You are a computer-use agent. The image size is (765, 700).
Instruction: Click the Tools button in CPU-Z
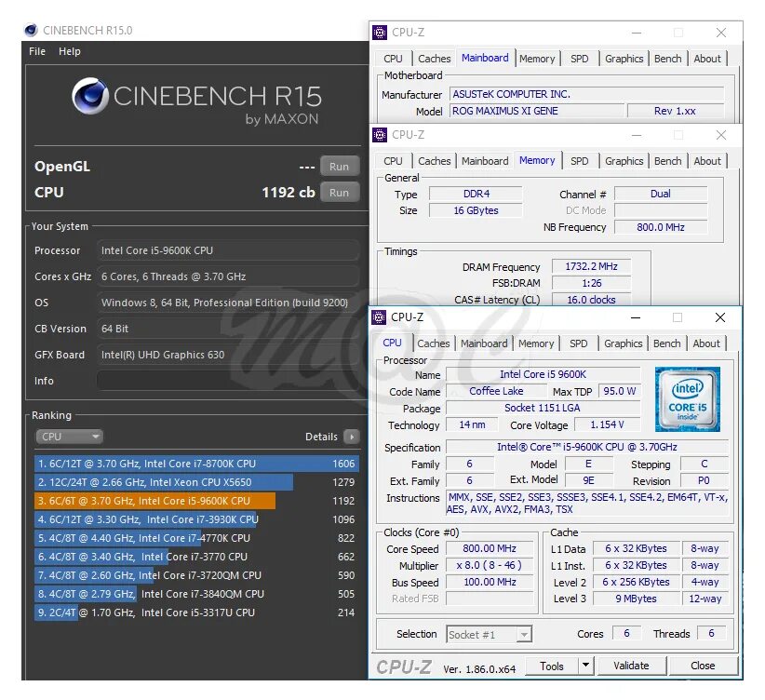pyautogui.click(x=552, y=666)
